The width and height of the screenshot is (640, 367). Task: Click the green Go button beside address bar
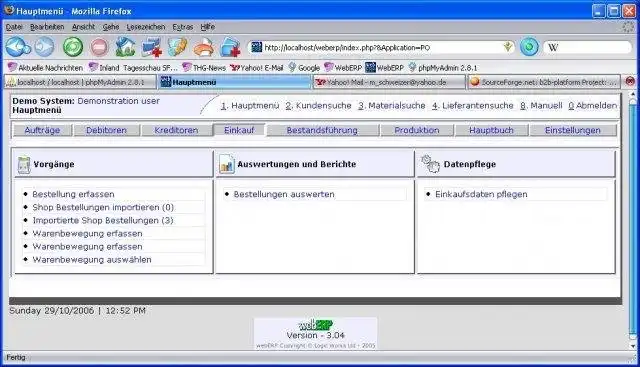click(x=529, y=47)
